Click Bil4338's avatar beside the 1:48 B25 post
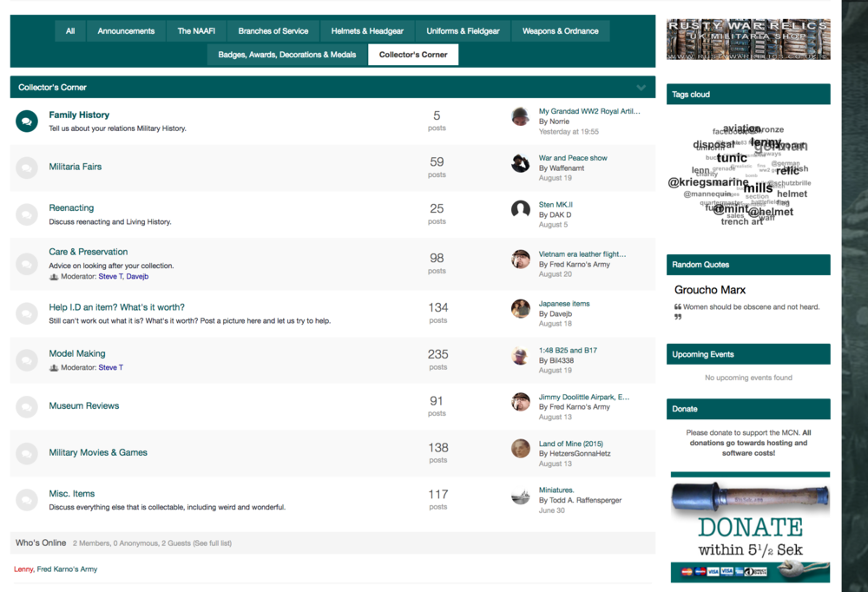 (520, 356)
